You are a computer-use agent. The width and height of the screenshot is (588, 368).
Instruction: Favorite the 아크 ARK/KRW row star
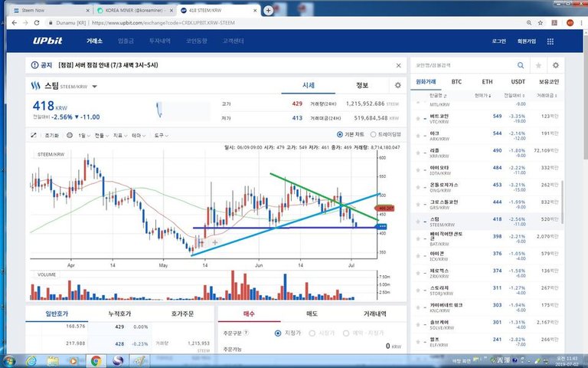(x=418, y=136)
